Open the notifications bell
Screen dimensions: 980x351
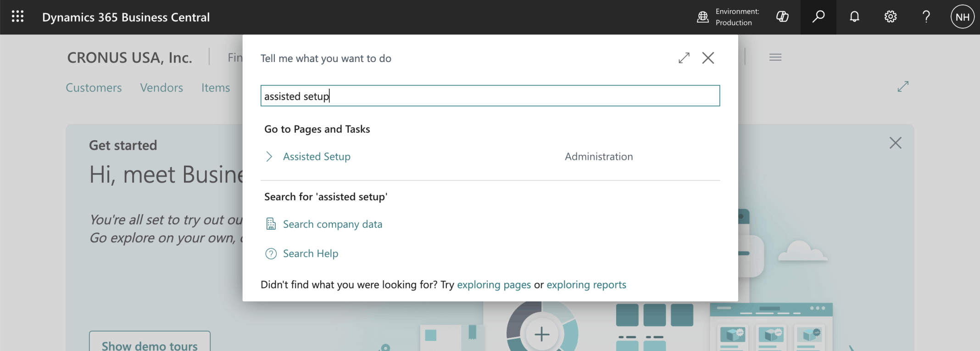854,17
